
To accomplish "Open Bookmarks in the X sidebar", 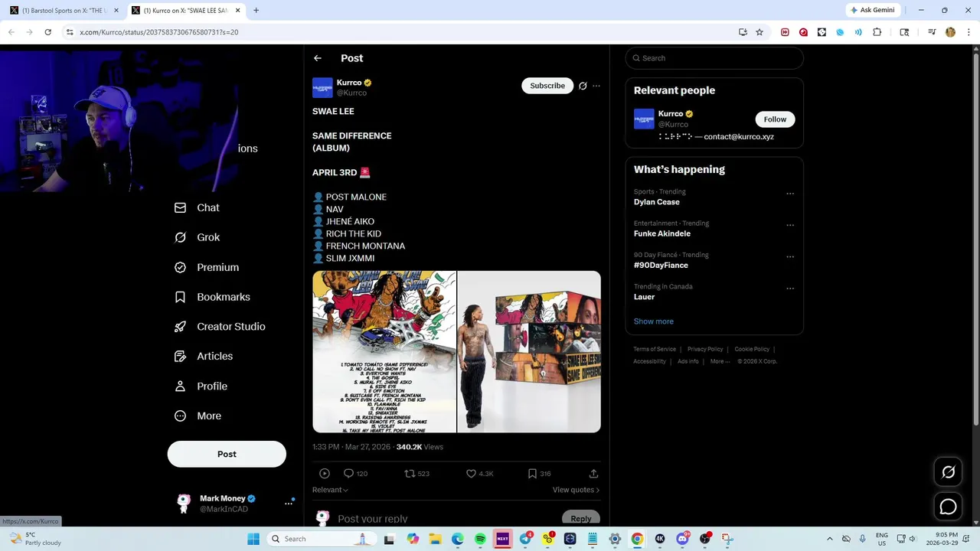I will [212, 297].
